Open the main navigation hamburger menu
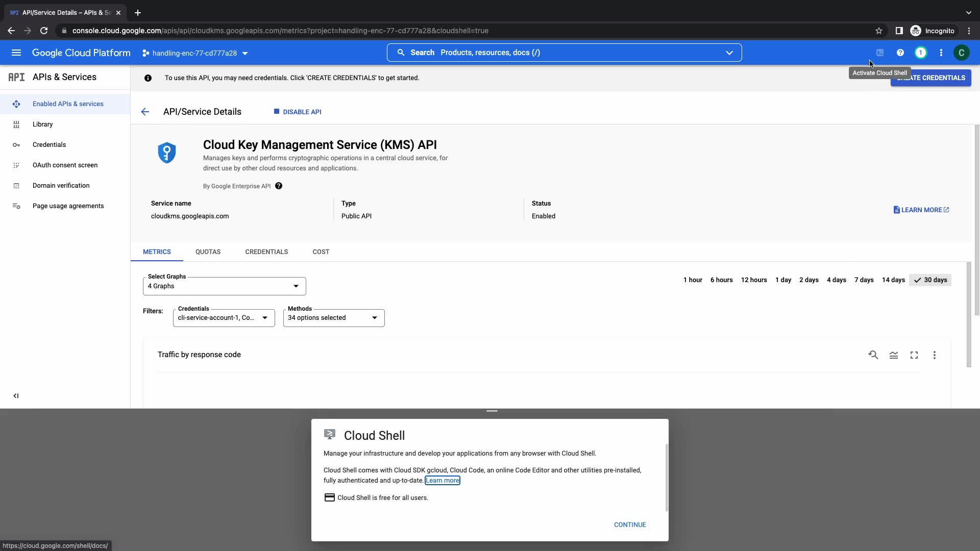Image resolution: width=980 pixels, height=551 pixels. tap(16, 53)
